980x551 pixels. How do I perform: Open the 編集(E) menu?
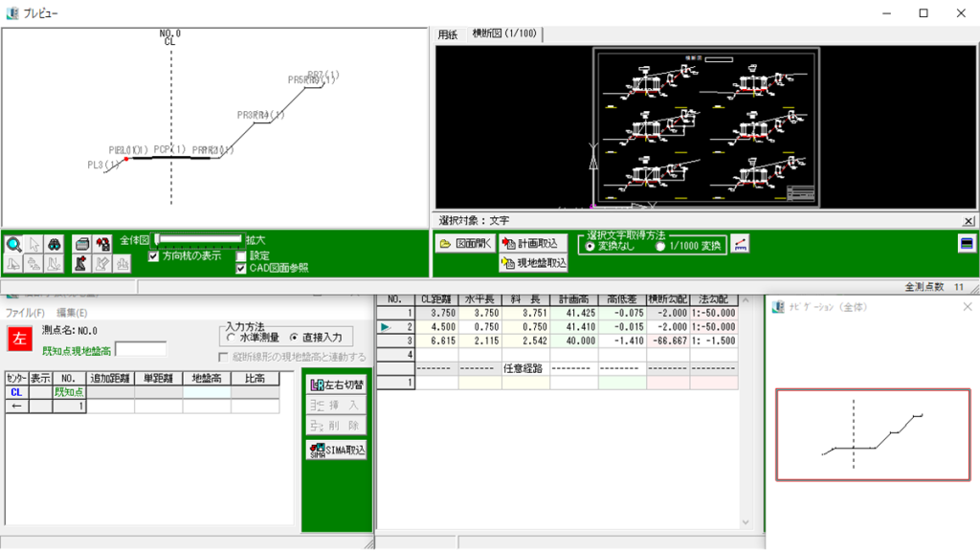[72, 313]
